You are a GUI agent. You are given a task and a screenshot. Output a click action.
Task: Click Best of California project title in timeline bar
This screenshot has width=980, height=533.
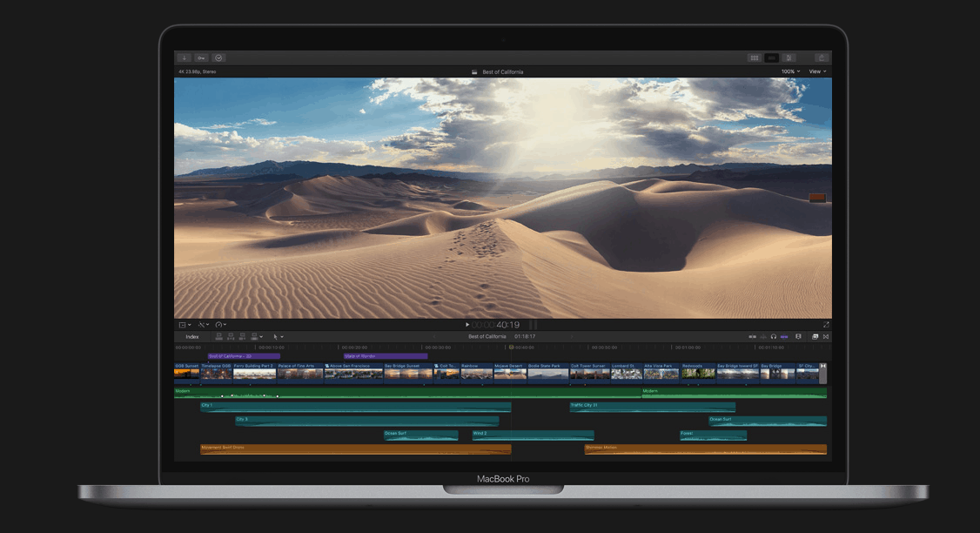pos(487,336)
